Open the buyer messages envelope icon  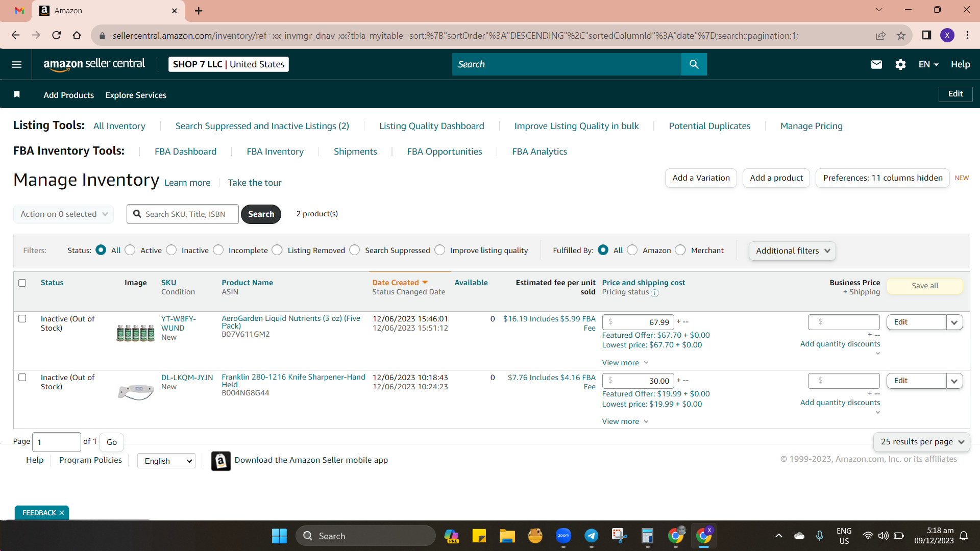click(x=876, y=64)
